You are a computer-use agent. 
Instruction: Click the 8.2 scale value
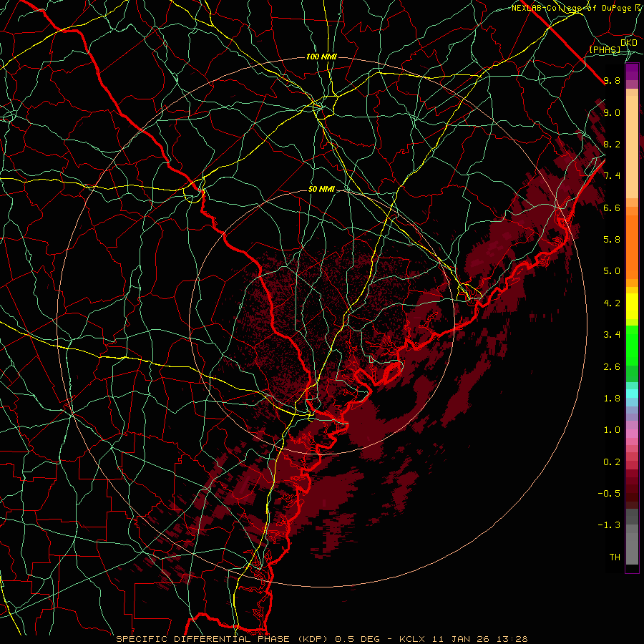612,144
